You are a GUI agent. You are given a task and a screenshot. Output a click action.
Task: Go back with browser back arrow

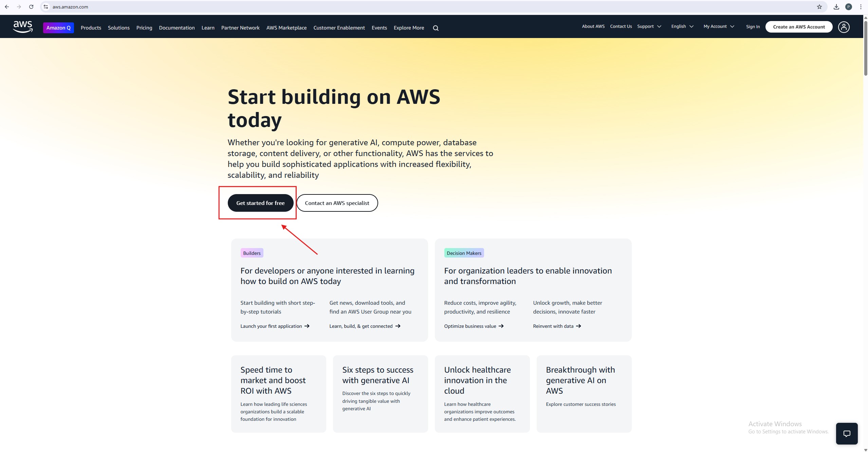[x=7, y=7]
